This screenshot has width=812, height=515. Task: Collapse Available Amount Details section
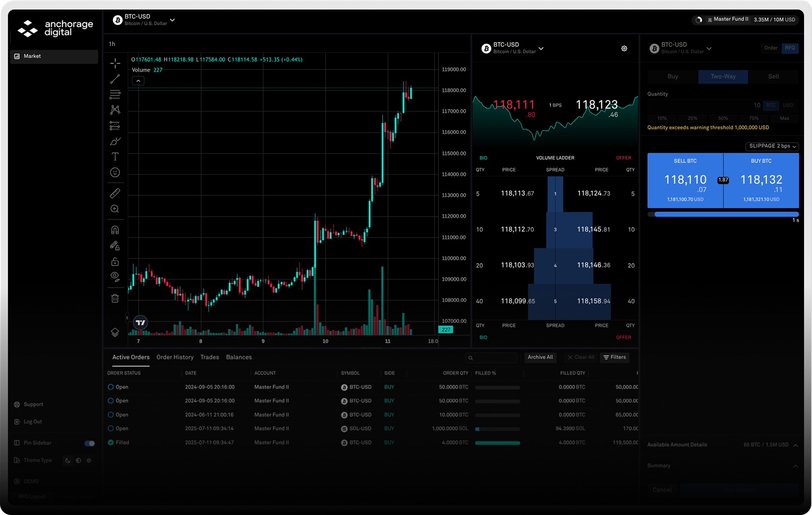tap(795, 445)
